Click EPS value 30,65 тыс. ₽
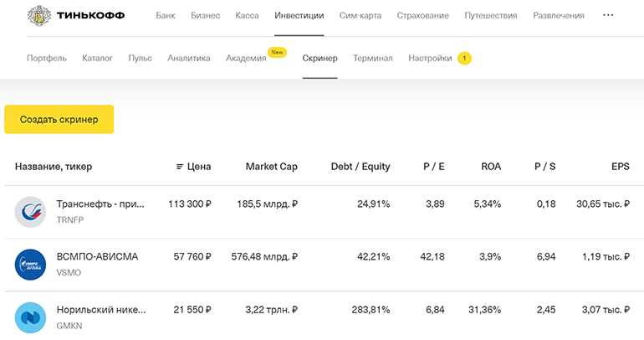Image resolution: width=644 pixels, height=340 pixels. [603, 204]
